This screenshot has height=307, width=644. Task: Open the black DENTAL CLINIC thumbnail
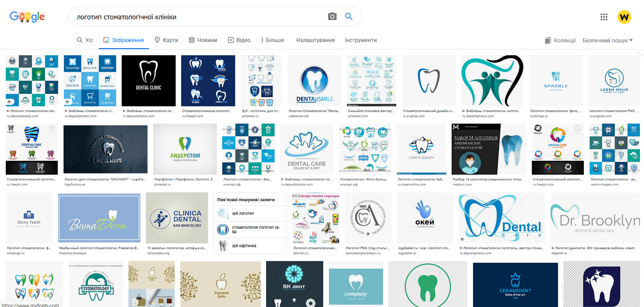click(x=149, y=81)
